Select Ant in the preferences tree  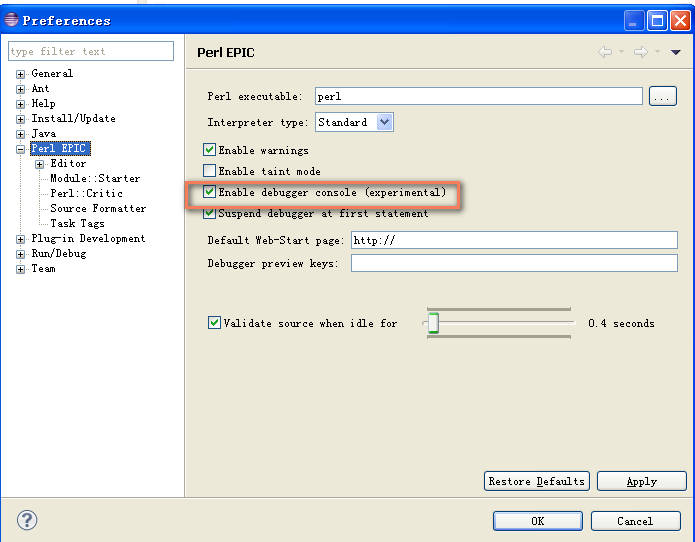(x=40, y=88)
